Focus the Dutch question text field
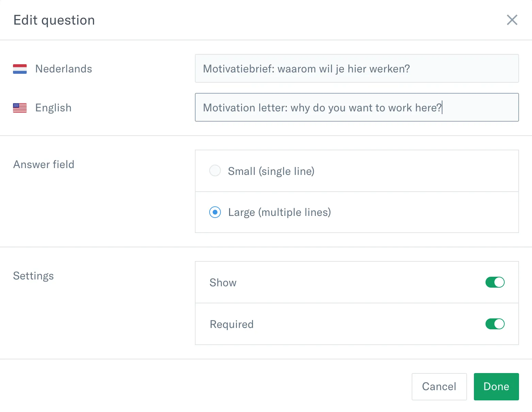The image size is (532, 412). pos(357,69)
